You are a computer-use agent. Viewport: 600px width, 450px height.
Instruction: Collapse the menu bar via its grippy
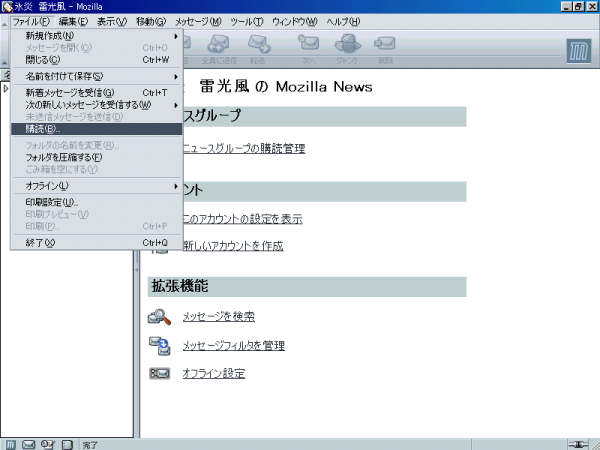click(x=4, y=22)
